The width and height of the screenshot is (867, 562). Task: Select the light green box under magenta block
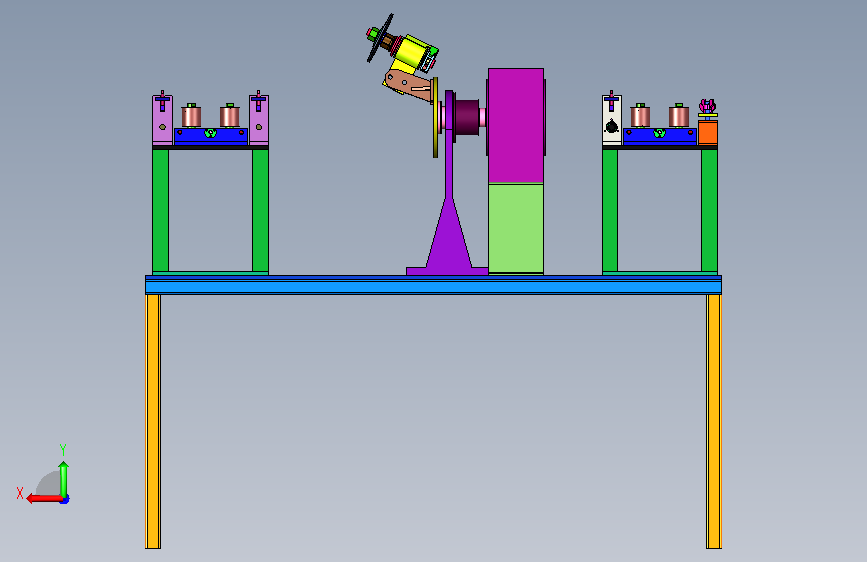point(516,228)
